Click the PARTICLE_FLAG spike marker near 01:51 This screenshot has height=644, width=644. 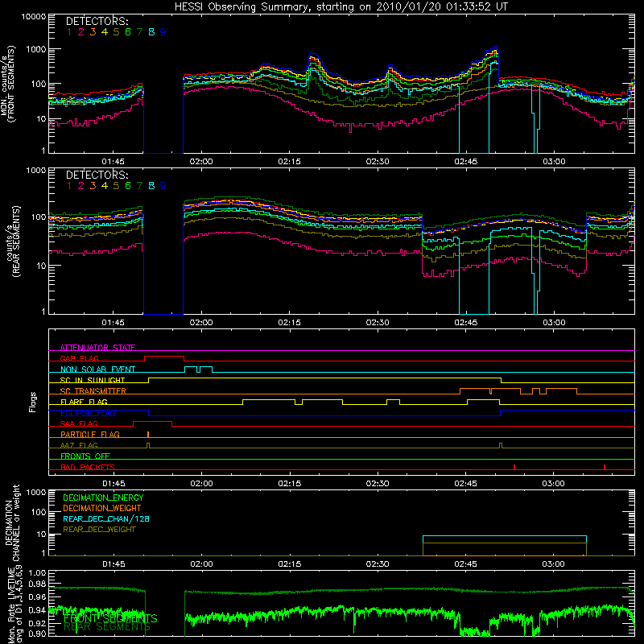(148, 435)
